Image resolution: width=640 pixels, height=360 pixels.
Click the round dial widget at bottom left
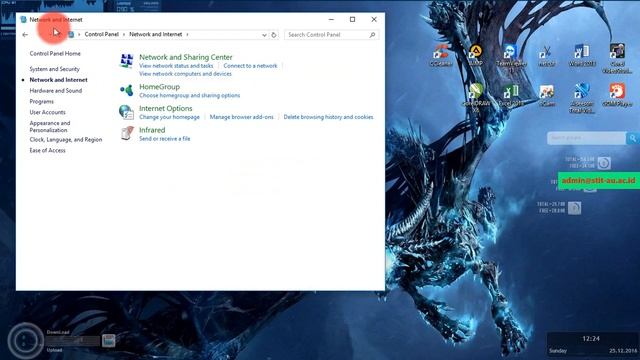pyautogui.click(x=25, y=340)
